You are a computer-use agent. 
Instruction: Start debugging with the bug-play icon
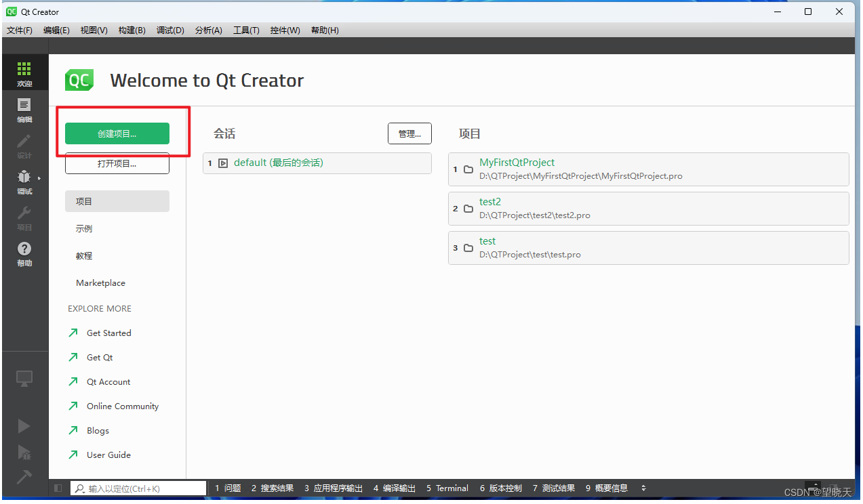point(24,452)
